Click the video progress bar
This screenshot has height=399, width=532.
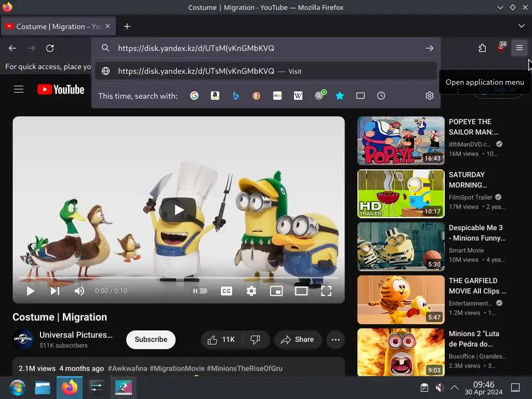pyautogui.click(x=179, y=277)
